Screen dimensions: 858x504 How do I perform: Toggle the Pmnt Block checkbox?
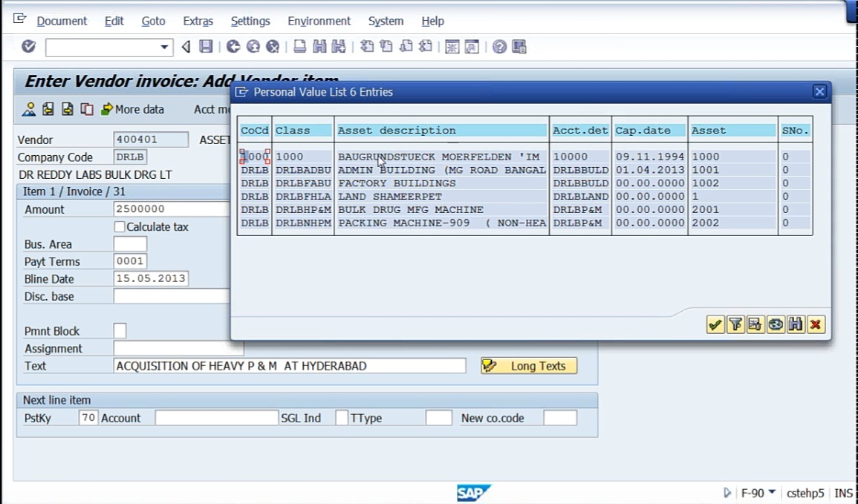120,331
